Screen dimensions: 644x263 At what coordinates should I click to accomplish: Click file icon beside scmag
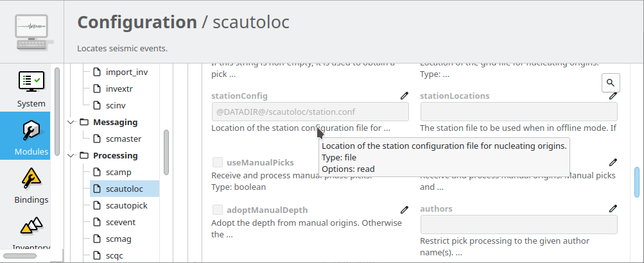coord(97,239)
